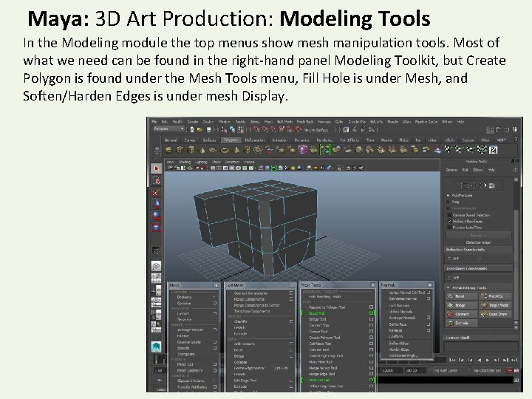
Task: Expand Clipboard Actions submenu arrow
Action: point(214,381)
